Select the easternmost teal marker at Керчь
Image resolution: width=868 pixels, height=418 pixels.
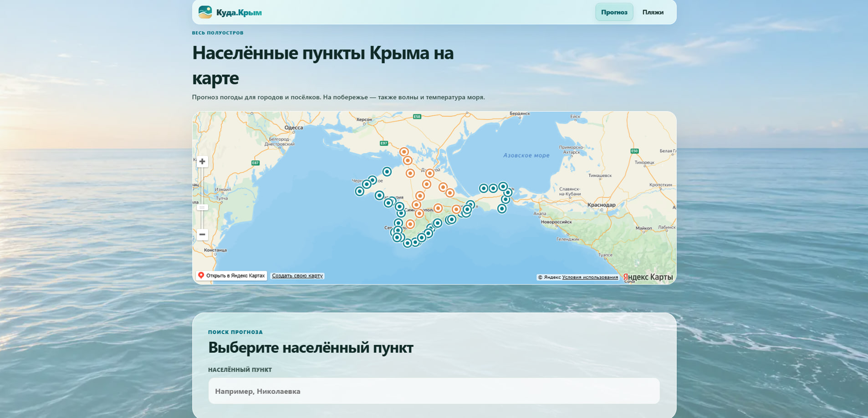tap(508, 192)
